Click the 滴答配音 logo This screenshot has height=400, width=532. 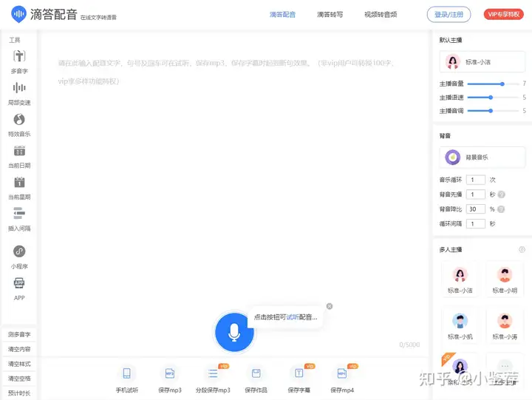point(44,15)
